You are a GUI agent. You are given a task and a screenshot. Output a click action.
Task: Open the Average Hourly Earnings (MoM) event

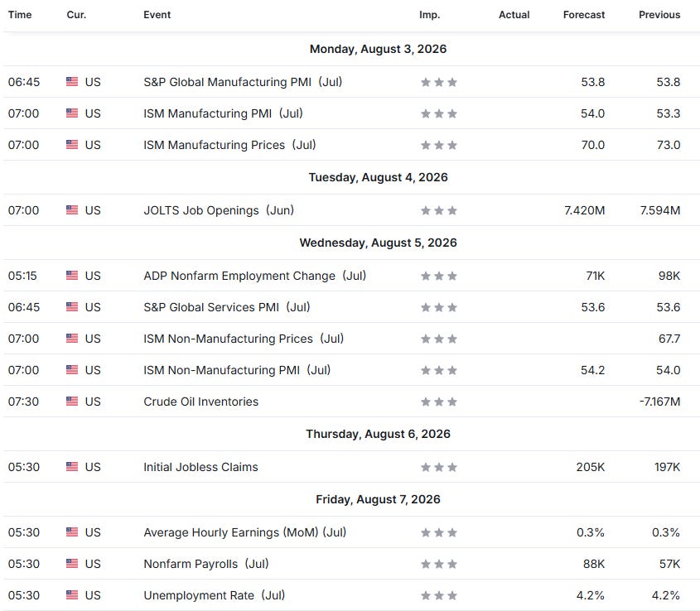(x=244, y=532)
